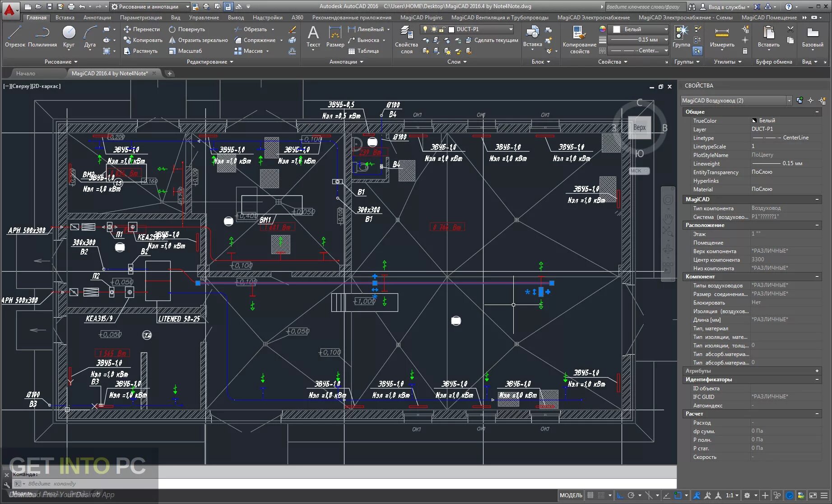832x504 pixels.
Task: Insert a table with Таблица
Action: click(x=363, y=51)
